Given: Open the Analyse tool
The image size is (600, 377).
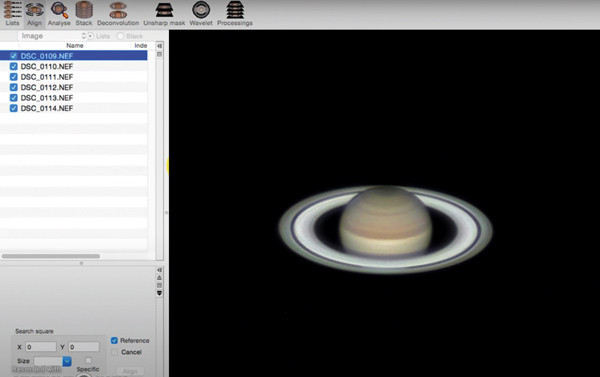Looking at the screenshot, I should (59, 13).
